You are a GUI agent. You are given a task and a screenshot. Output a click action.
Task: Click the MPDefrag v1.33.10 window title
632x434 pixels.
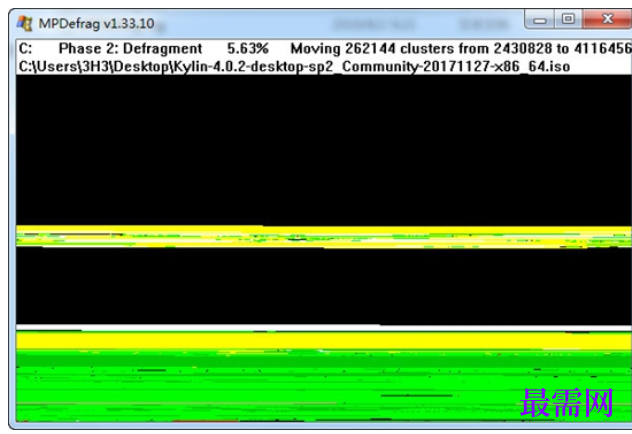tap(96, 24)
